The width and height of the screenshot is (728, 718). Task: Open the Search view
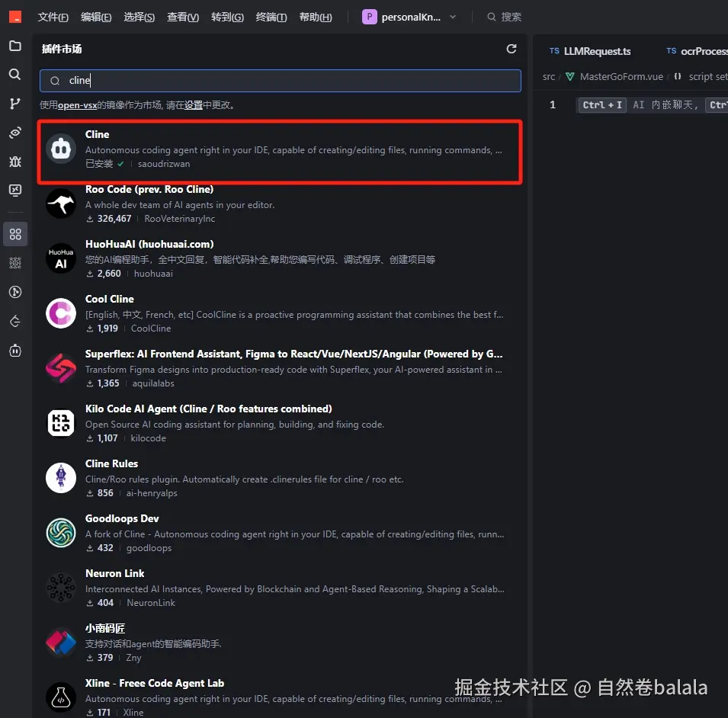15,75
